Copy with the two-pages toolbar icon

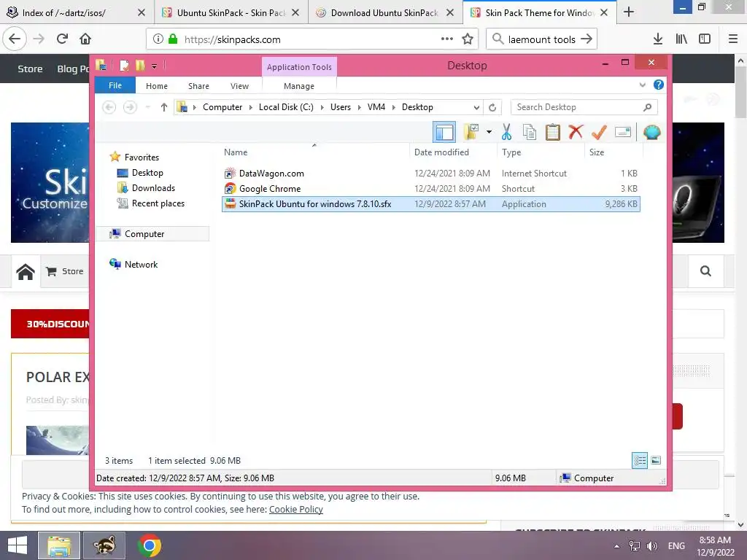tap(530, 132)
